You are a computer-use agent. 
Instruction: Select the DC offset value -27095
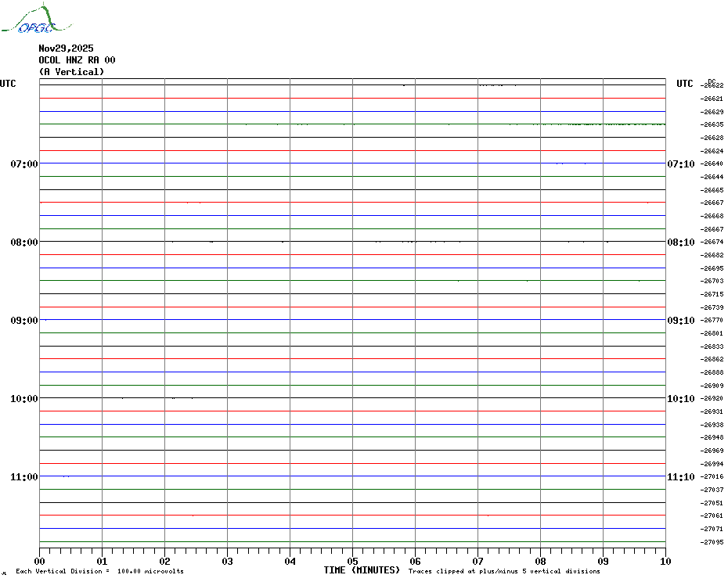point(712,542)
